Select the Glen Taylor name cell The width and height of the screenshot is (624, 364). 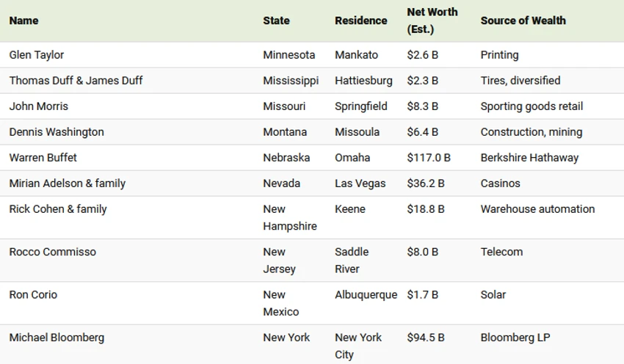tap(37, 55)
